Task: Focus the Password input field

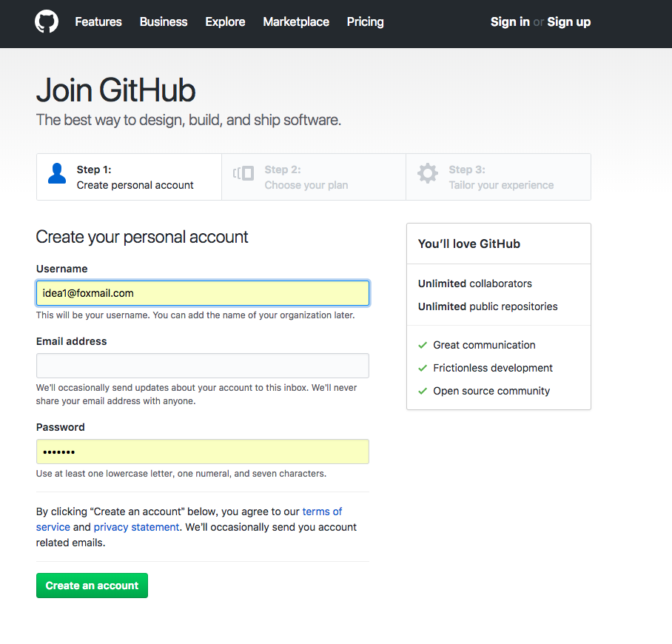Action: (x=203, y=452)
